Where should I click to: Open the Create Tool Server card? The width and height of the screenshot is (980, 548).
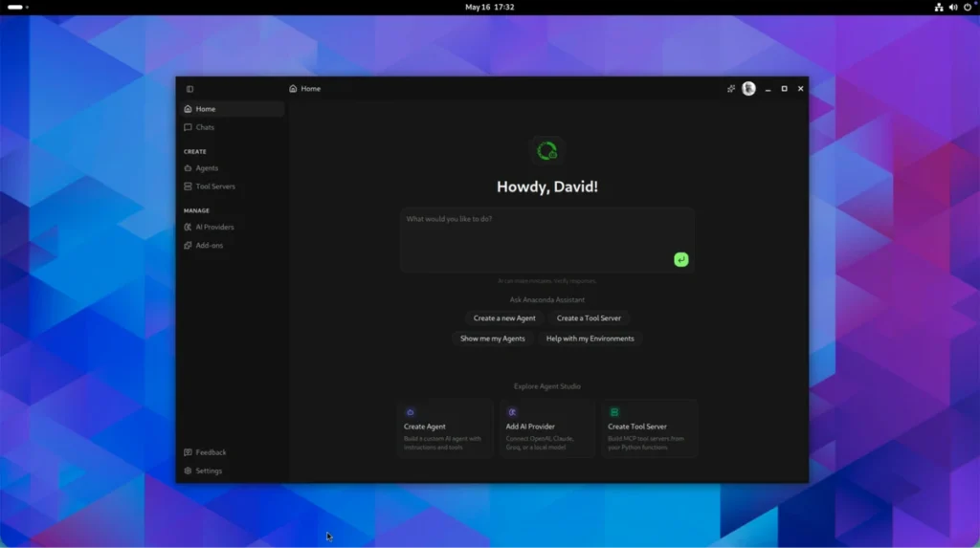(x=650, y=429)
